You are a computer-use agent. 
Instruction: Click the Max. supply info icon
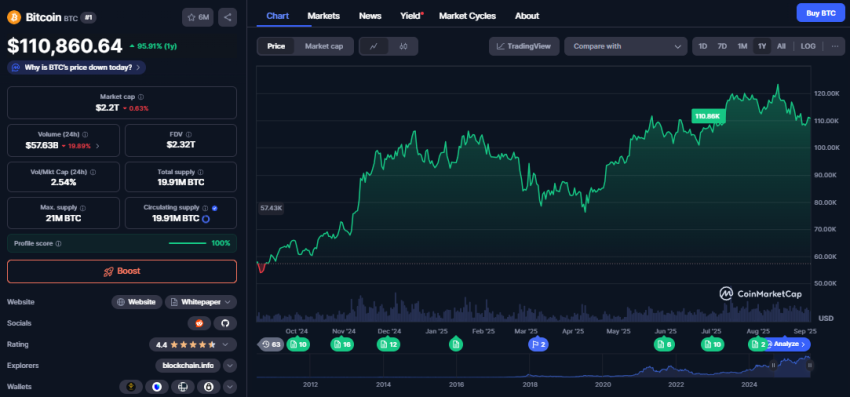(82, 207)
